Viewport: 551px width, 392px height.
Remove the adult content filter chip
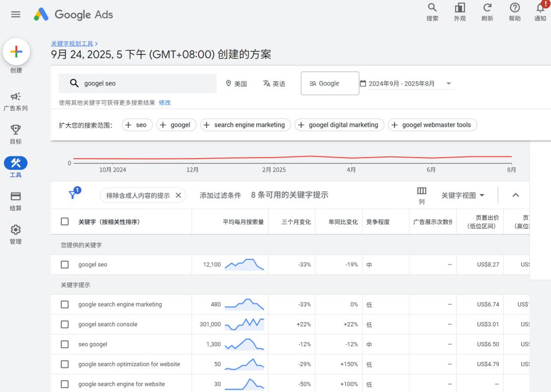tap(178, 195)
